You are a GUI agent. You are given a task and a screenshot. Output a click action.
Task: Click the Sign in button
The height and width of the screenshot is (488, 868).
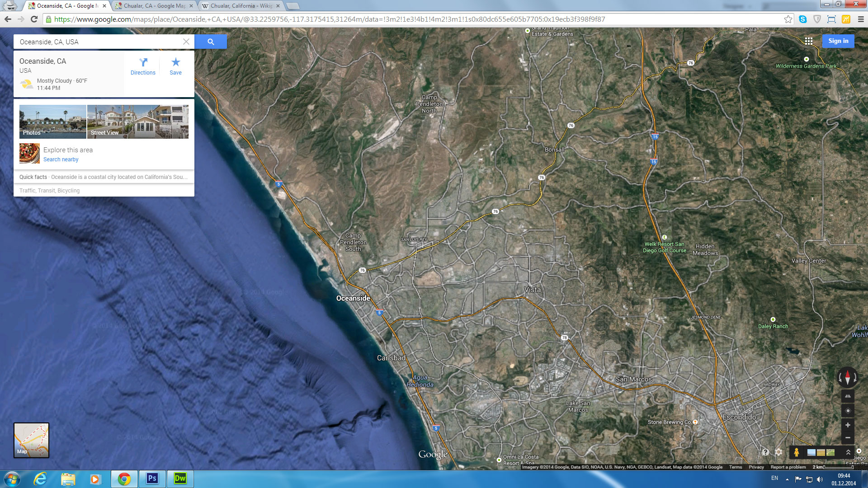point(838,41)
